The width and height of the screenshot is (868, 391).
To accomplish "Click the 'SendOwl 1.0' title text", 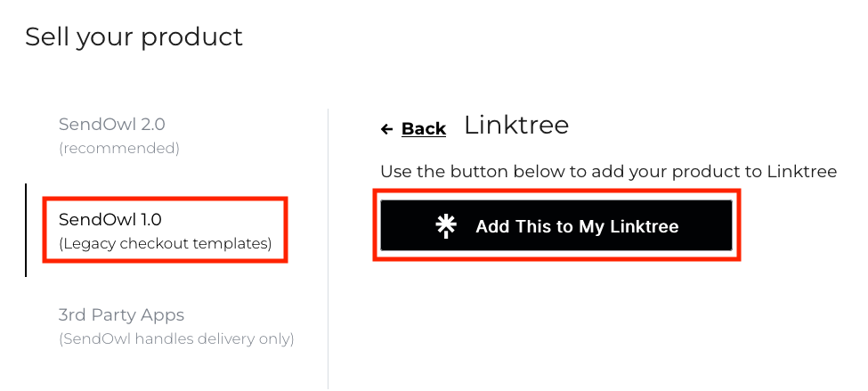I will (x=110, y=218).
